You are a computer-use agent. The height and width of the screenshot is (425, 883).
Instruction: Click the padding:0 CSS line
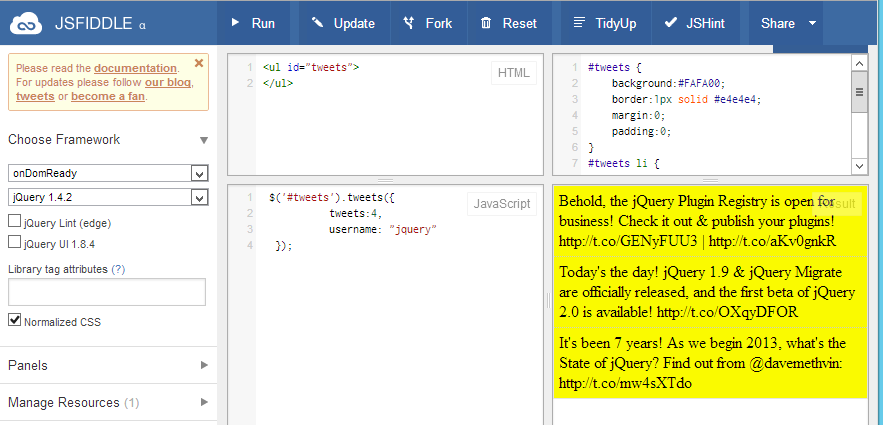(x=642, y=132)
